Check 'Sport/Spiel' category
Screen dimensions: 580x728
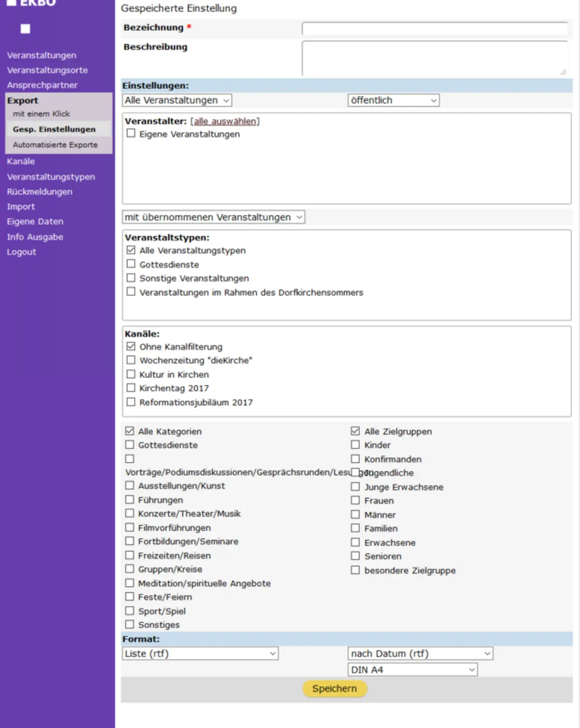point(130,611)
